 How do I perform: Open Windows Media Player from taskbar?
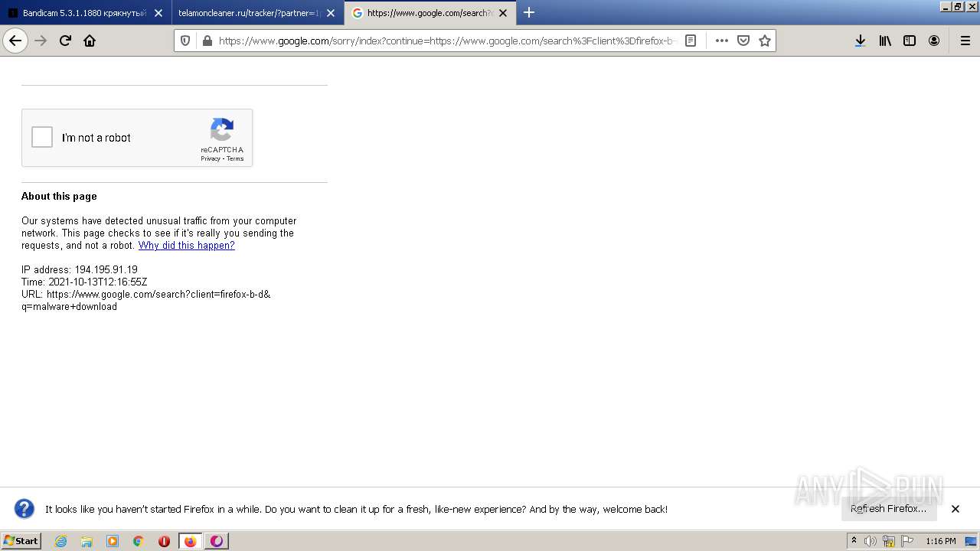click(113, 541)
